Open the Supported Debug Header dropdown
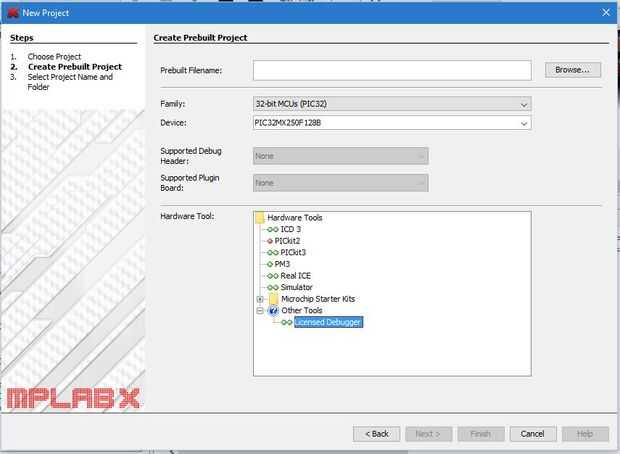The image size is (620, 454). 340,156
